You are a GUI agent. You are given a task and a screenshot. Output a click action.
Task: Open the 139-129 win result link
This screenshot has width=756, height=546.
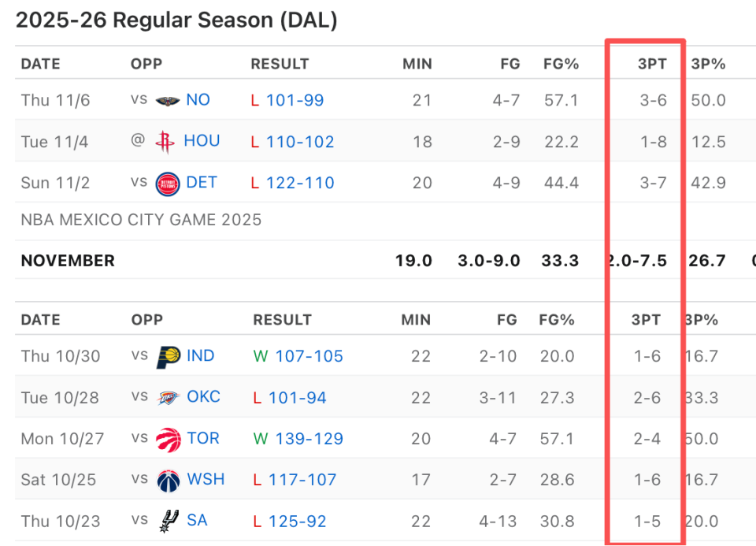309,439
